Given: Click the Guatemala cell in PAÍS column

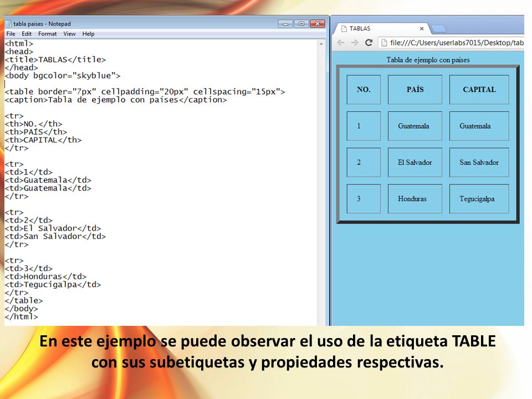Looking at the screenshot, I should (415, 126).
